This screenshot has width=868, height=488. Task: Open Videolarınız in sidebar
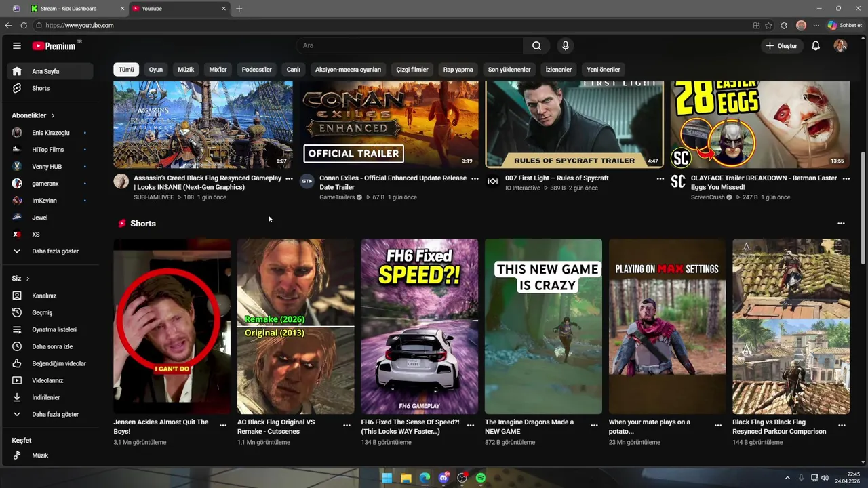pyautogui.click(x=50, y=380)
